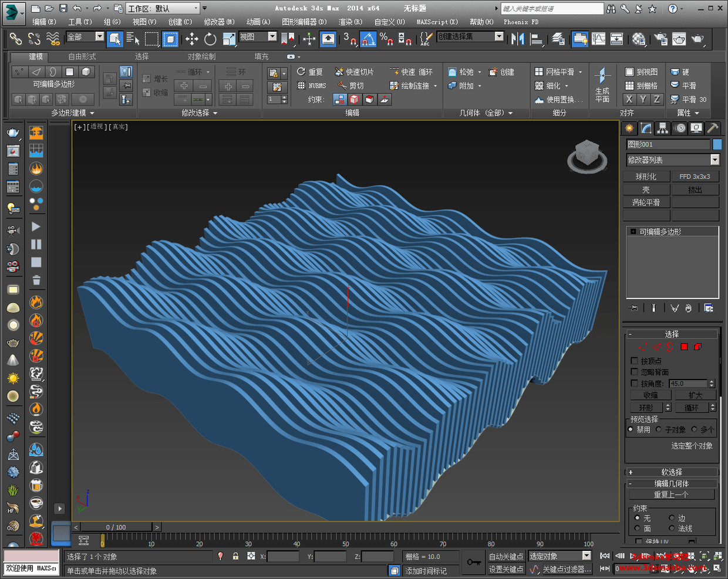
Task: Click the 0 / 100 time slider
Action: [116, 527]
